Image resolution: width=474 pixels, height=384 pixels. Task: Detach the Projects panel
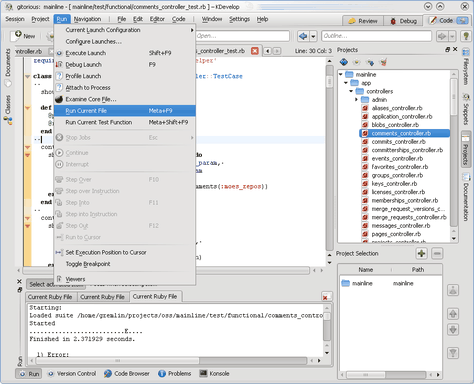pyautogui.click(x=448, y=49)
